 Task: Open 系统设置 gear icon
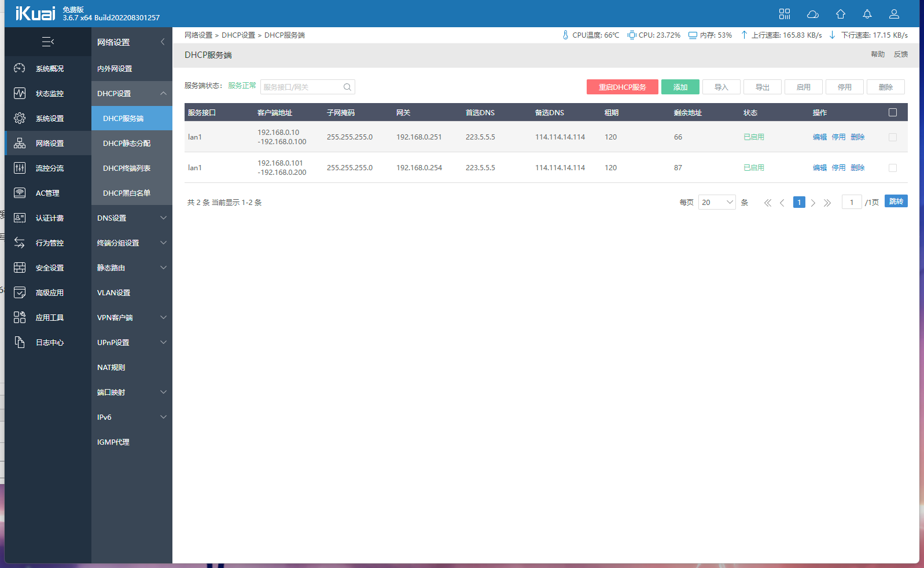[x=20, y=118]
